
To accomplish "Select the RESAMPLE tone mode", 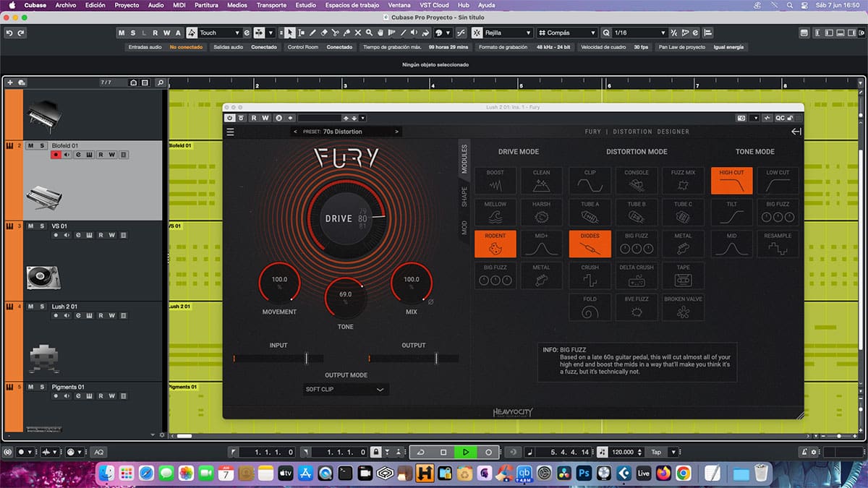I will [x=778, y=244].
